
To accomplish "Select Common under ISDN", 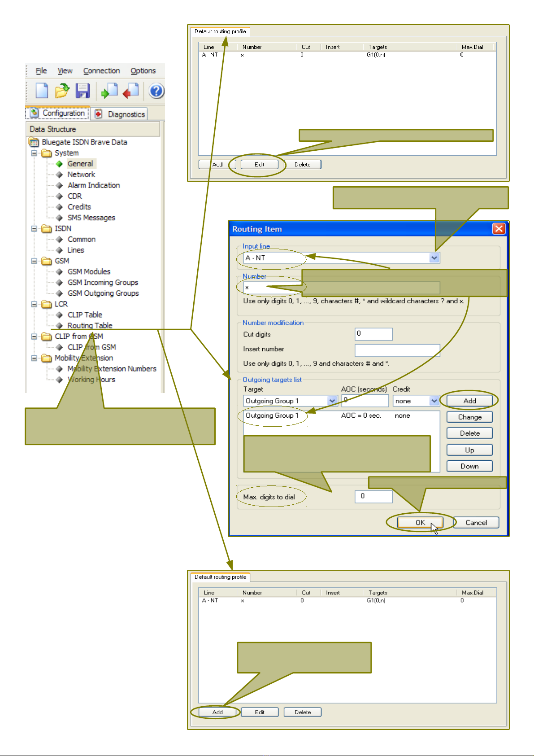I will [x=82, y=239].
